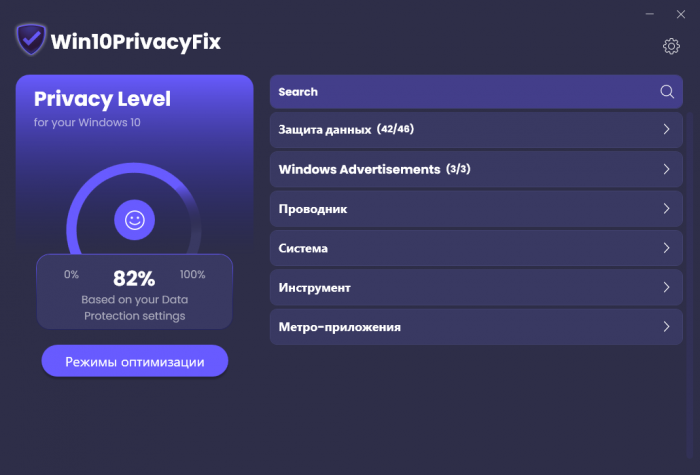Screen dimensions: 700x475
Task: Click the search magnifier icon
Action: coord(667,92)
